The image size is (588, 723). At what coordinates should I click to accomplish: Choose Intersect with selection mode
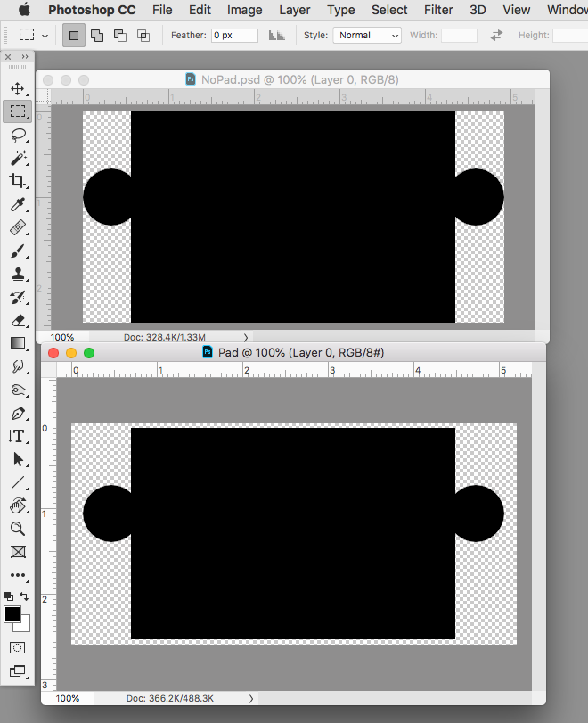pos(143,36)
